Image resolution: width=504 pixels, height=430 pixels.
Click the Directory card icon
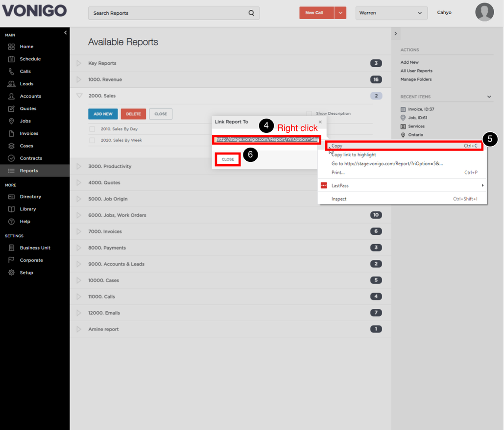pyautogui.click(x=11, y=197)
